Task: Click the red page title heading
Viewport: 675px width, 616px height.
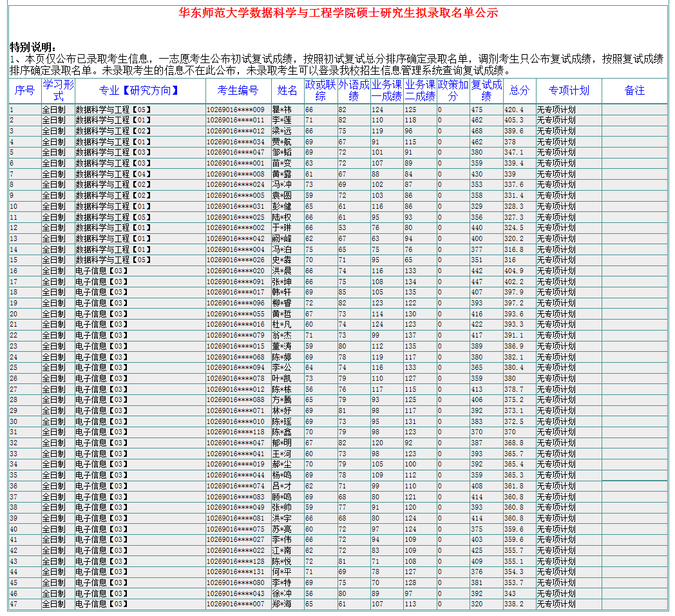Action: [x=338, y=13]
